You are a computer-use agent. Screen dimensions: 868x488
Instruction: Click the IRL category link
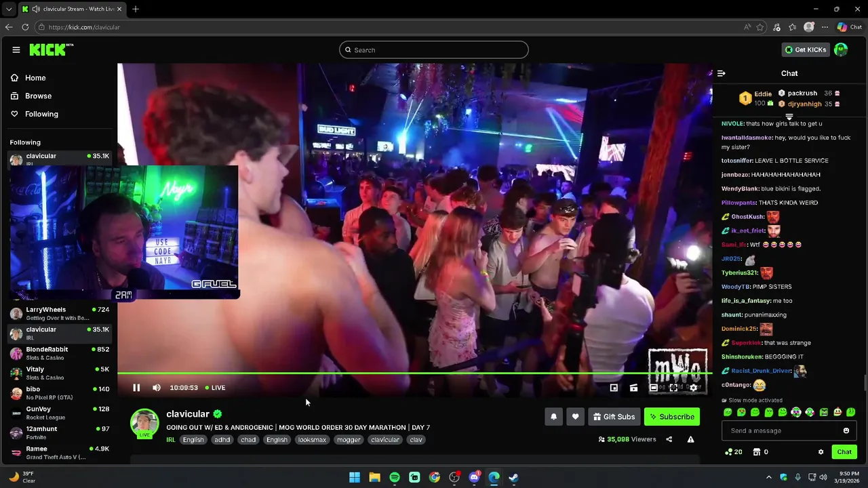[x=171, y=440]
